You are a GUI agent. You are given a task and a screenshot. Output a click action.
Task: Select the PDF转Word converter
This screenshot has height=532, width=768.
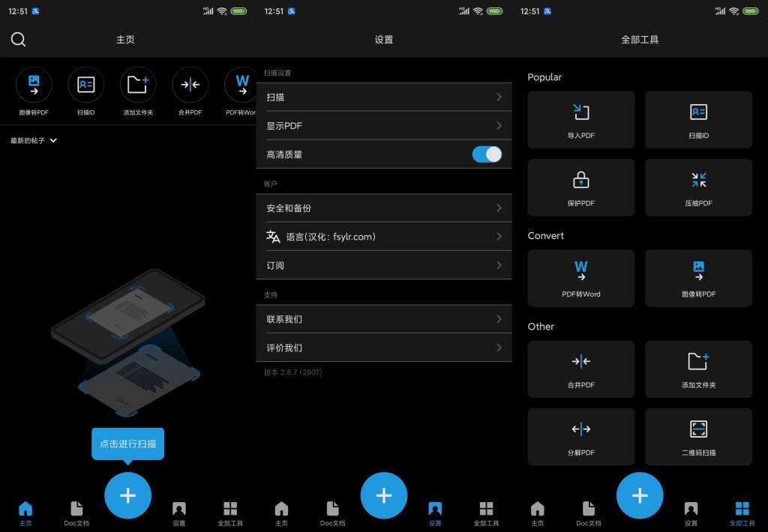[x=581, y=278]
